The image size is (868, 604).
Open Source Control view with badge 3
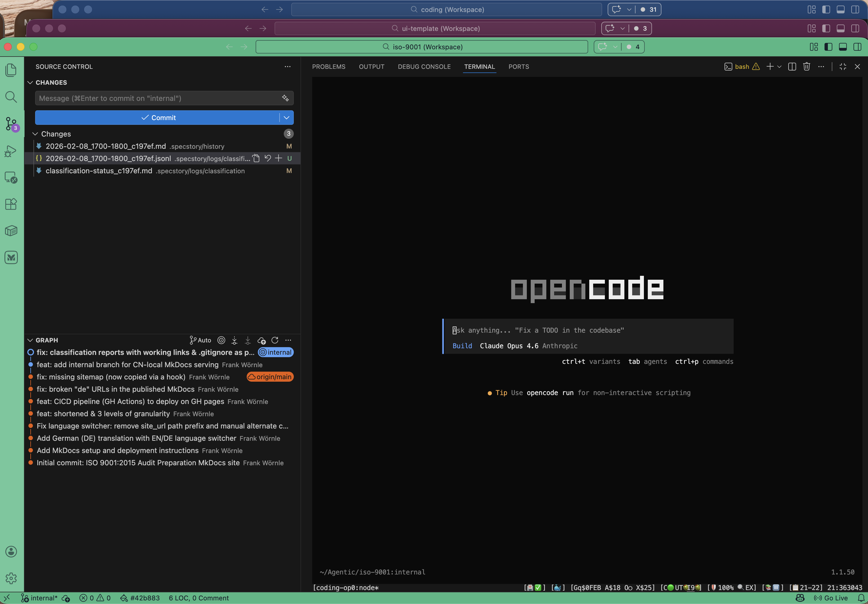(11, 124)
